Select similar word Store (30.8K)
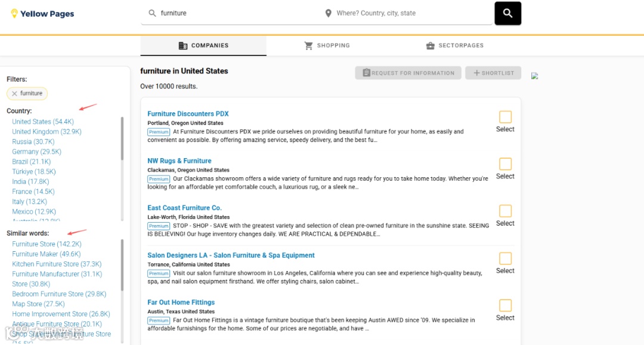This screenshot has height=345, width=644. coord(31,284)
